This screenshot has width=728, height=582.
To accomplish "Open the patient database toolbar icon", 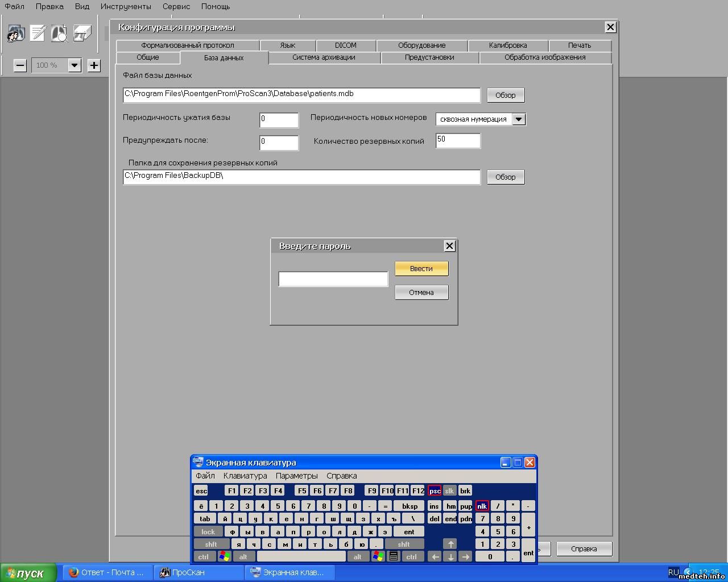I will point(15,34).
